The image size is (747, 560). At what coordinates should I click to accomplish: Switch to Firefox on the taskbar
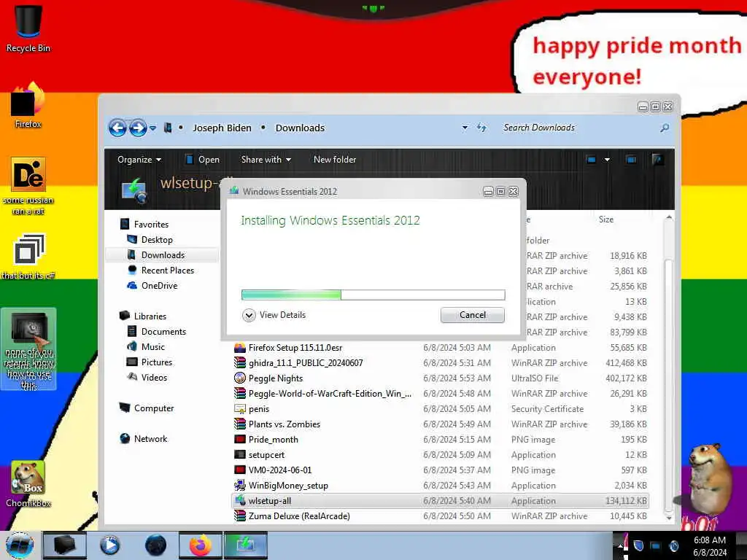pyautogui.click(x=201, y=545)
